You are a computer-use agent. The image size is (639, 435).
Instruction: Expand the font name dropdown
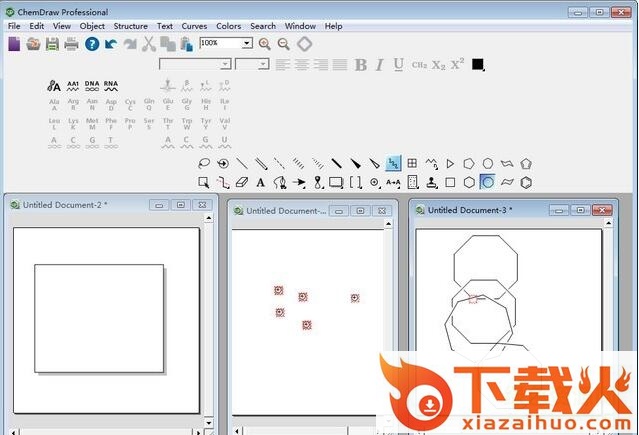(225, 65)
